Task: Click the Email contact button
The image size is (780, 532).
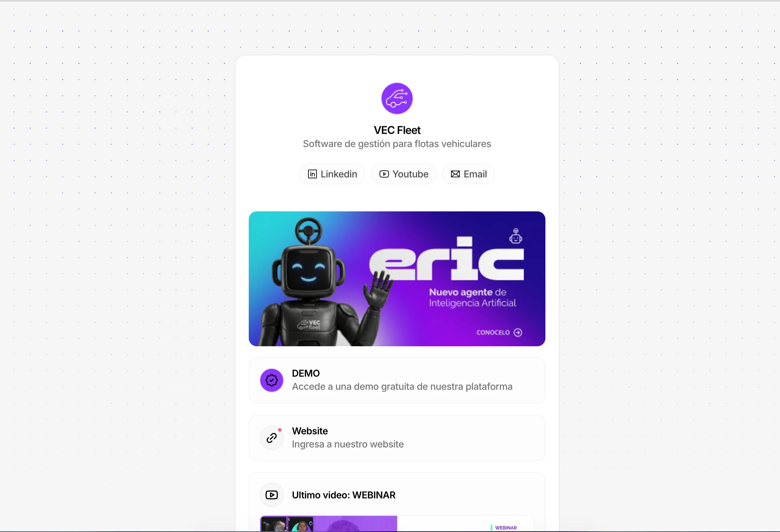Action: (x=468, y=174)
